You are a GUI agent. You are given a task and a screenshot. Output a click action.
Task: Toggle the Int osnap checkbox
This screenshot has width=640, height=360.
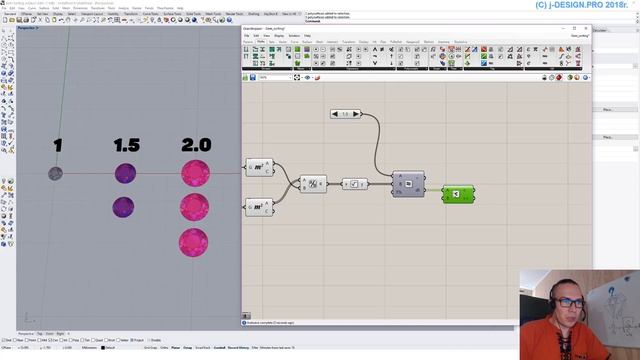[x=62, y=340]
